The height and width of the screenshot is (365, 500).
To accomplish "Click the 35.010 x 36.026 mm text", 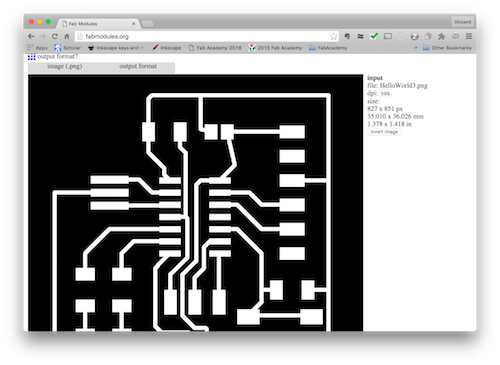I will coord(395,116).
